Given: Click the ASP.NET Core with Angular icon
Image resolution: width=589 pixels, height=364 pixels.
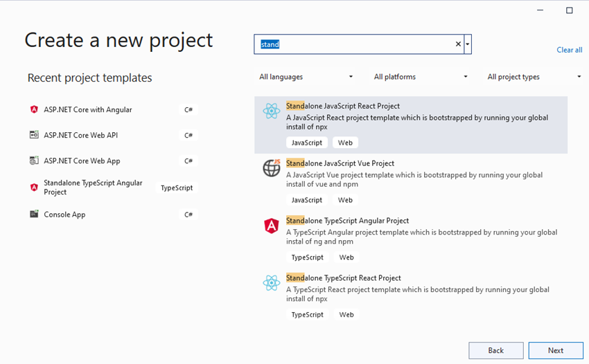Looking at the screenshot, I should 34,109.
